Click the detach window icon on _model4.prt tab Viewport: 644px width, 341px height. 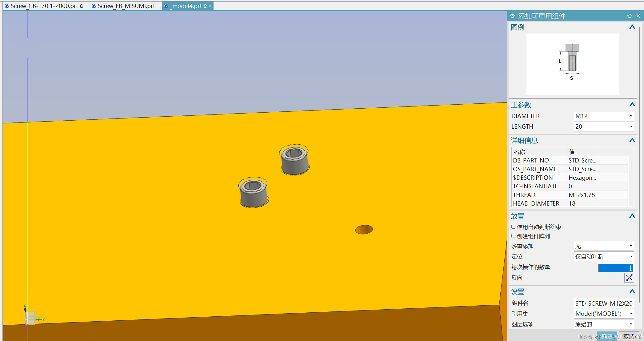pos(205,6)
